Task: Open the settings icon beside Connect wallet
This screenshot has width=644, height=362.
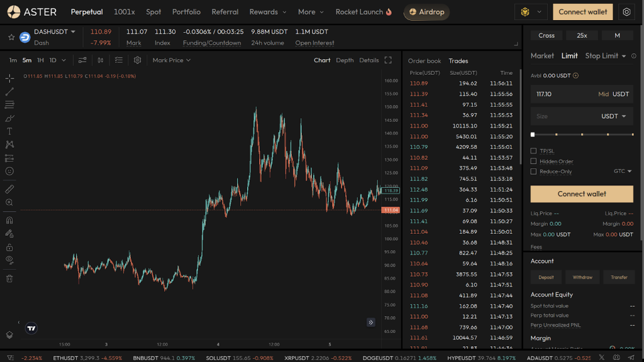Action: 626,12
